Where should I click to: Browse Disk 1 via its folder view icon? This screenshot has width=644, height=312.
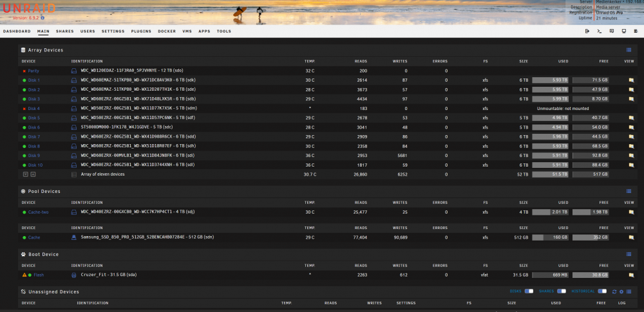[631, 80]
